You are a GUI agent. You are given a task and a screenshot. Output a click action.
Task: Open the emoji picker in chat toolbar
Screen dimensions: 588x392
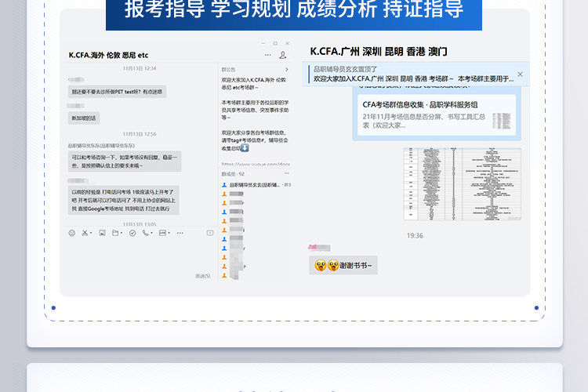click(71, 233)
